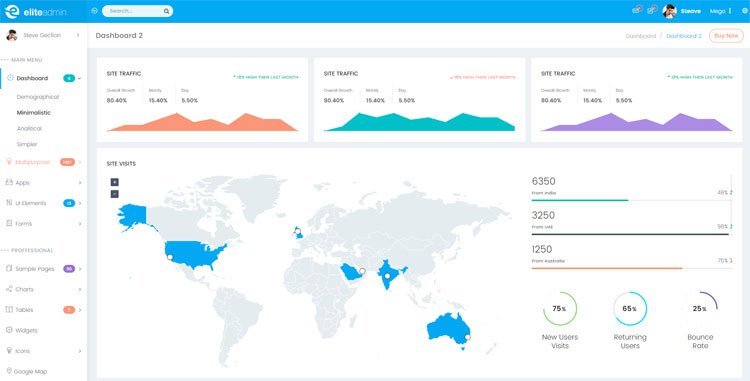Click the map marker near Saudi Arabia

pyautogui.click(x=362, y=271)
